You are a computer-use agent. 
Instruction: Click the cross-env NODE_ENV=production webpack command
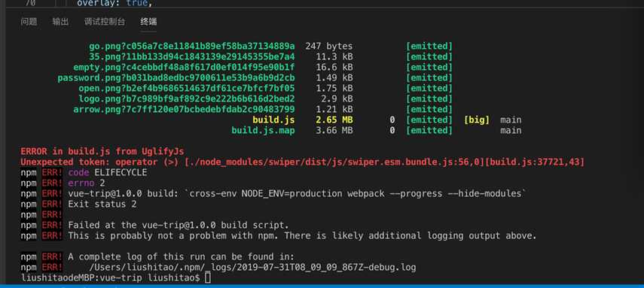tap(356, 194)
